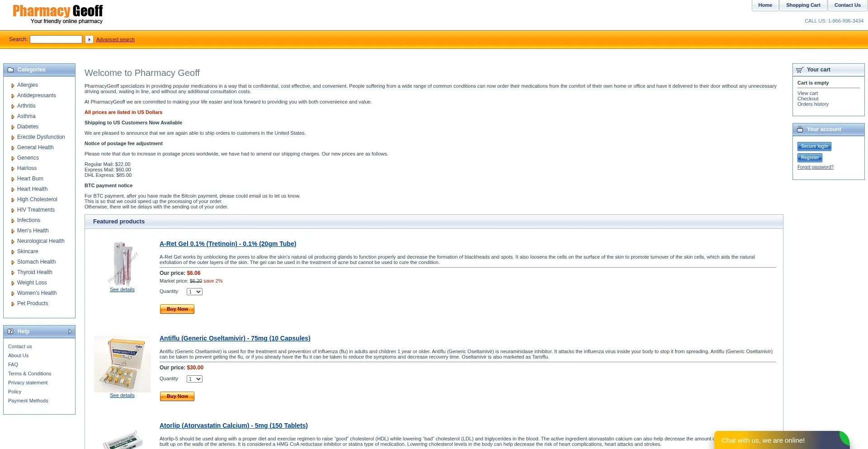Open the FAQ page
This screenshot has width=868, height=449.
13,364
